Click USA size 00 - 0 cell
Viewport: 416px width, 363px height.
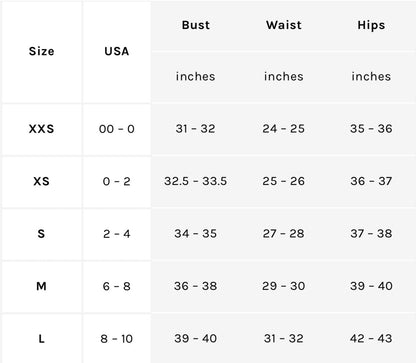tap(117, 129)
